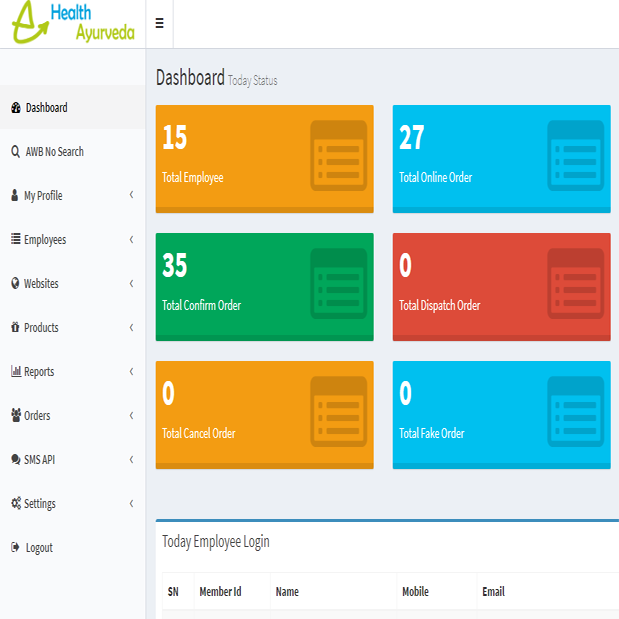The image size is (619, 619).
Task: Expand the My Profile chevron arrow
Action: (x=131, y=196)
